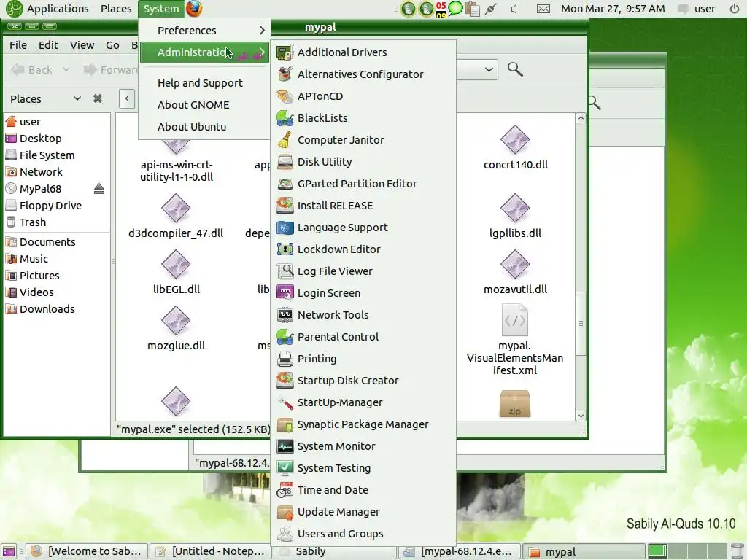Open Time and Date settings
Image resolution: width=747 pixels, height=560 pixels.
[363, 491]
